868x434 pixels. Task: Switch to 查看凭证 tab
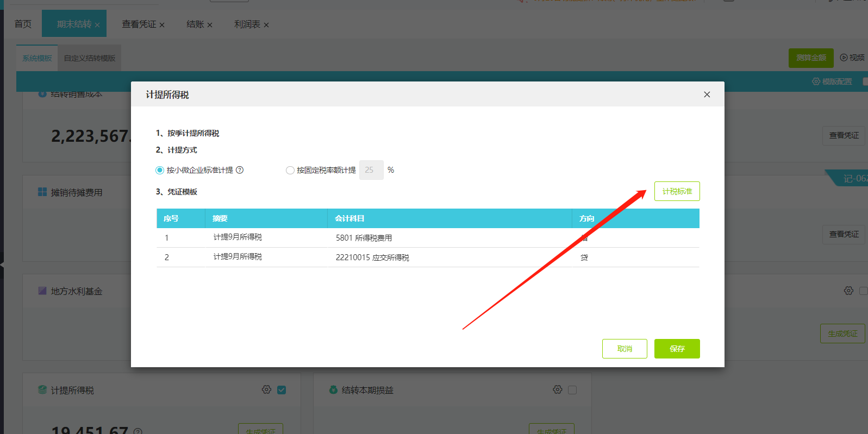(x=139, y=24)
